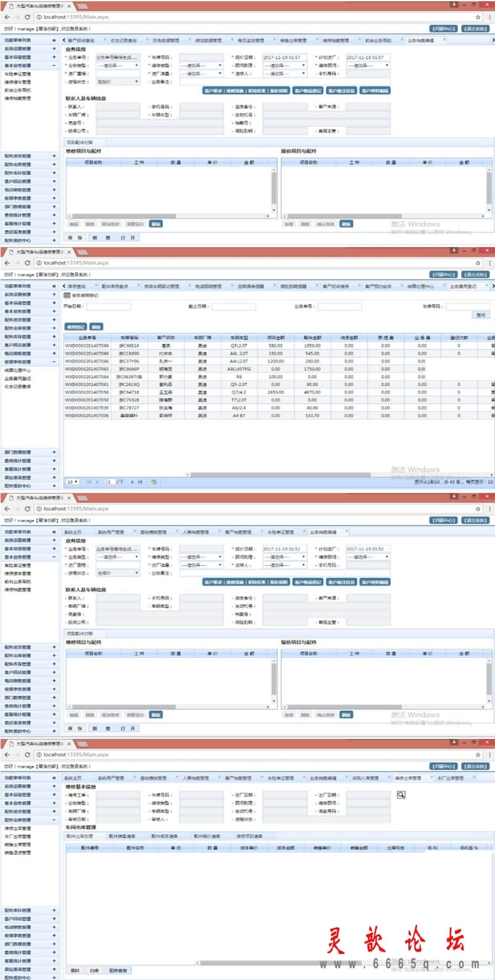Expand 客户回访管理 in 维修基本信息 window sidebar
The height and width of the screenshot is (980, 495).
54,919
